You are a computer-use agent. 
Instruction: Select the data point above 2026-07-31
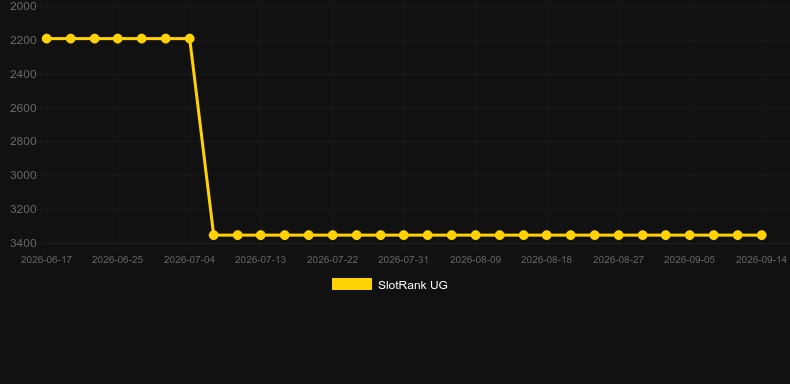(404, 235)
